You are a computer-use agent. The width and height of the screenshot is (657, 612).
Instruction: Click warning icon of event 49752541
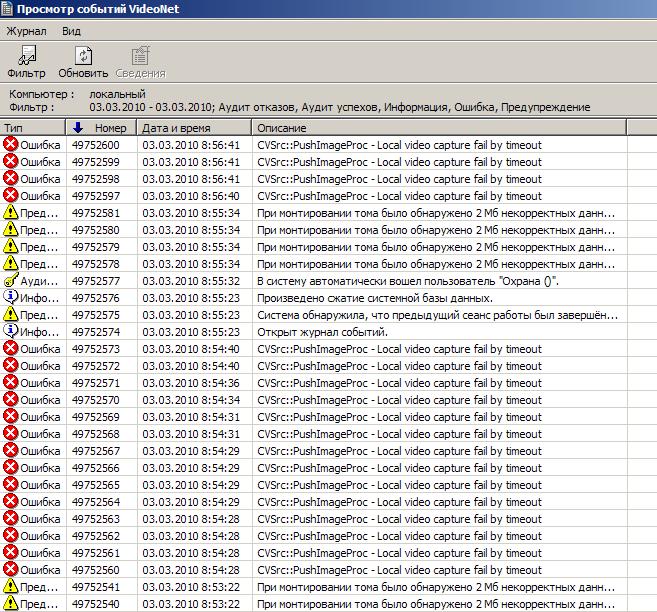tap(10, 586)
